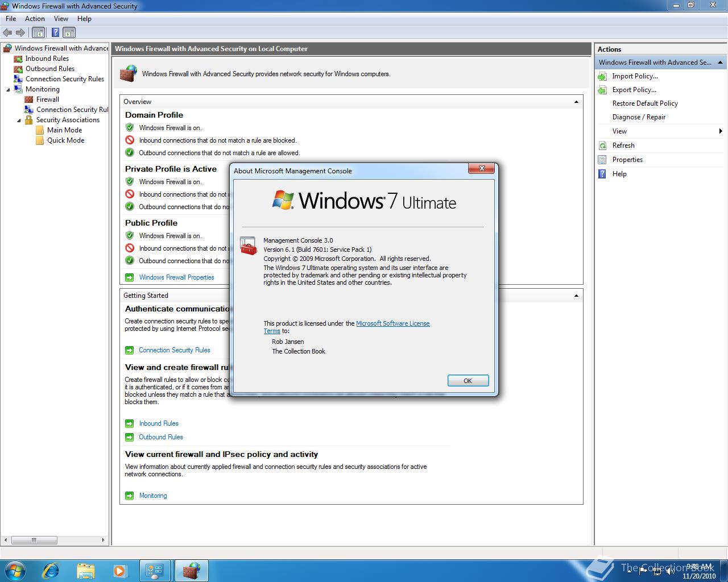Click Domain Profile firewall-on shield icon
Image resolution: width=728 pixels, height=582 pixels.
click(130, 128)
